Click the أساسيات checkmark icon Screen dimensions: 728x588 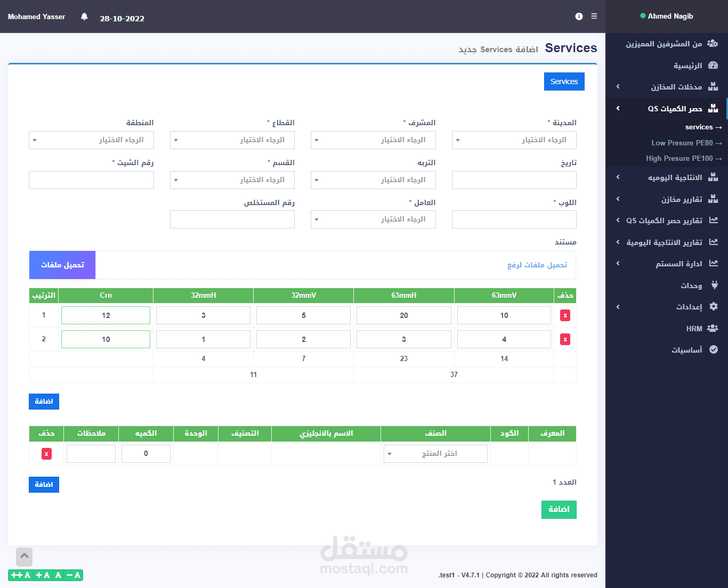click(714, 350)
